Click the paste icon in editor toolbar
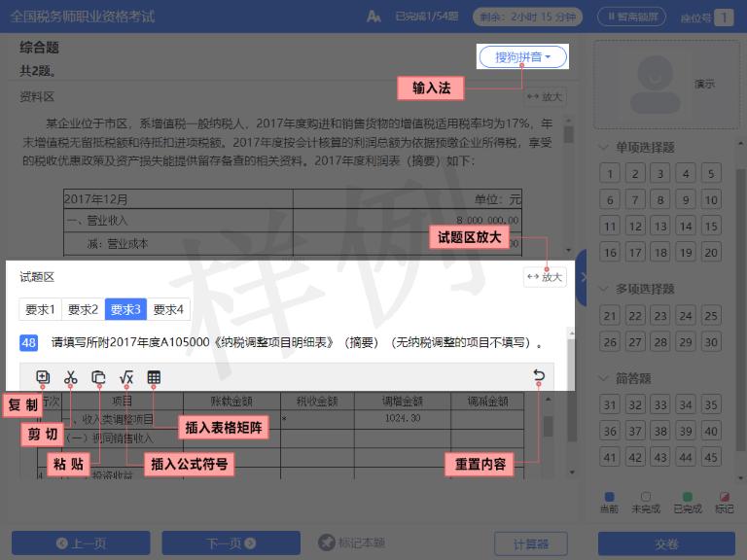 point(98,377)
